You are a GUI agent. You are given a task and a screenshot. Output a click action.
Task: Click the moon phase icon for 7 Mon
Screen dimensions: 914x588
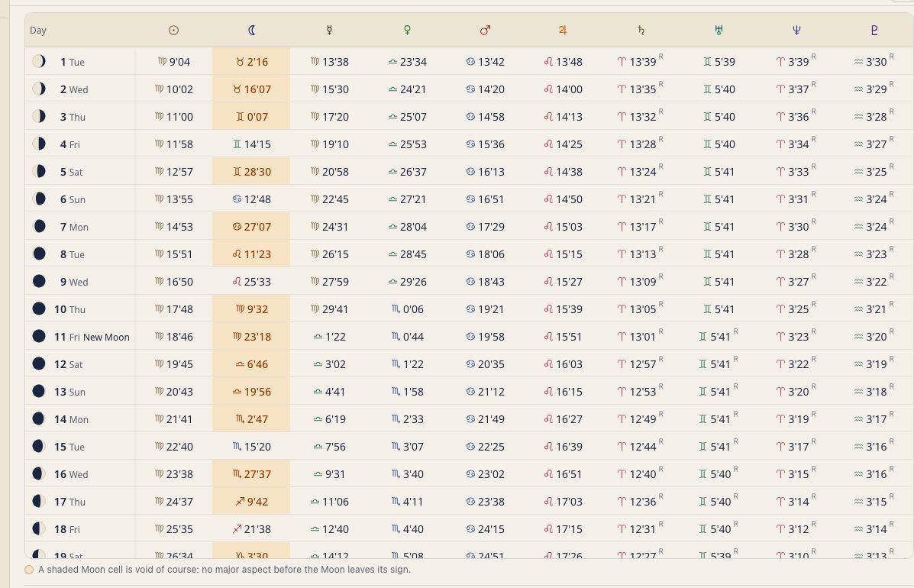(x=38, y=226)
